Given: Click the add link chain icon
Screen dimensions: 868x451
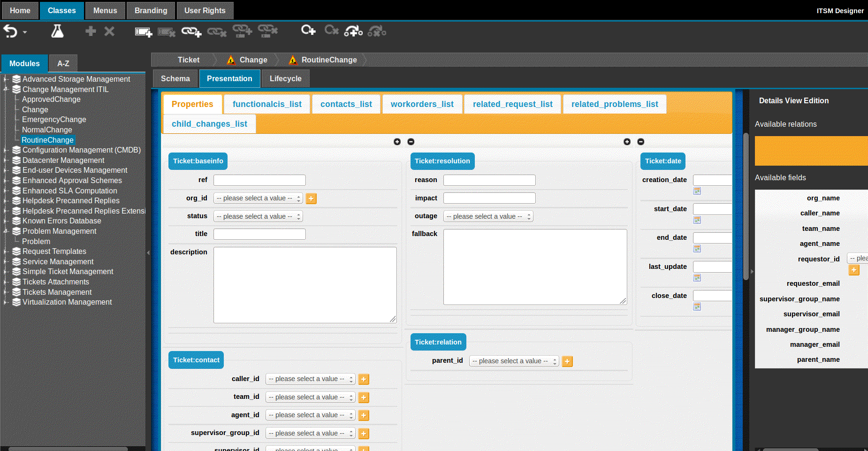Looking at the screenshot, I should pyautogui.click(x=191, y=32).
